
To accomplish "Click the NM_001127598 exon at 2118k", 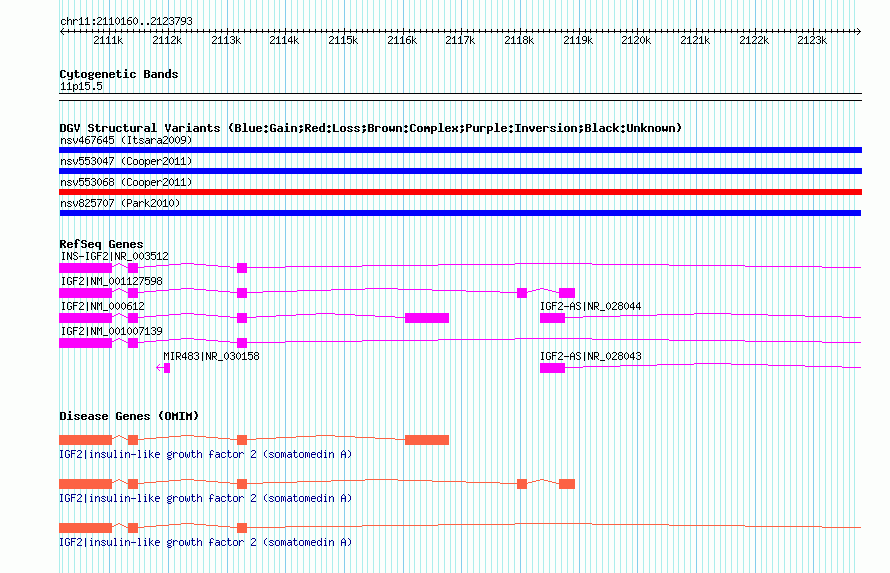I will click(x=522, y=293).
